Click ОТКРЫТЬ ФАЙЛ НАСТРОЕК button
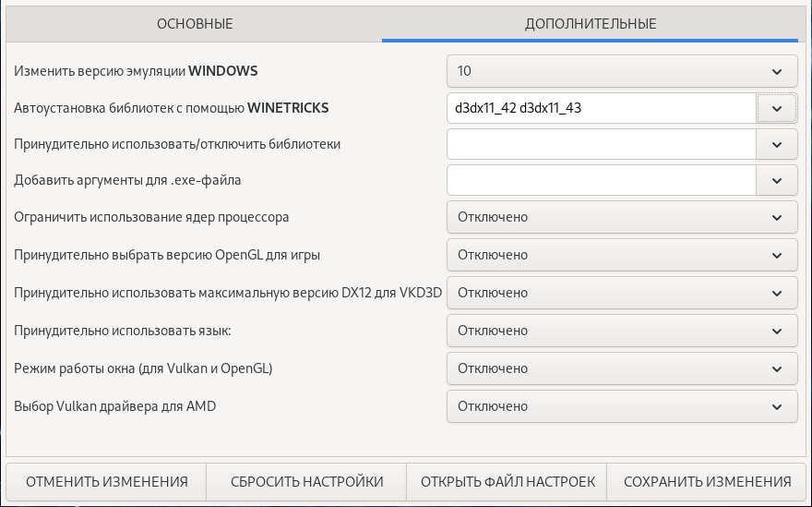This screenshot has height=507, width=812. [507, 481]
